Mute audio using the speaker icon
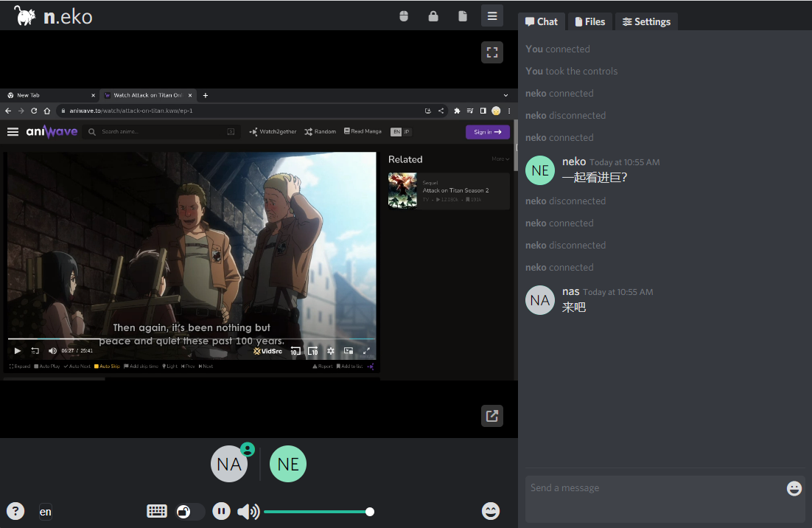This screenshot has height=528, width=812. coord(248,512)
